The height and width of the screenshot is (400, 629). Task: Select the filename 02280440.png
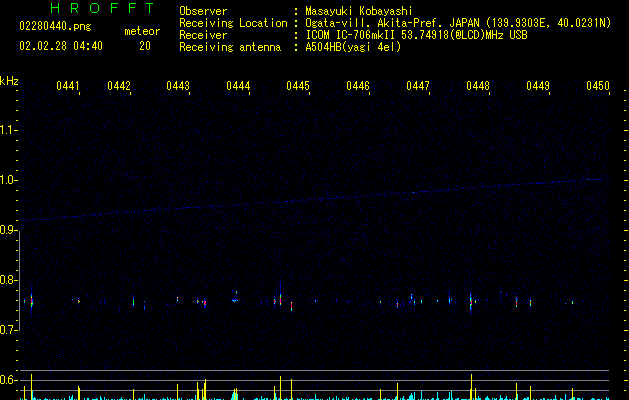point(55,27)
